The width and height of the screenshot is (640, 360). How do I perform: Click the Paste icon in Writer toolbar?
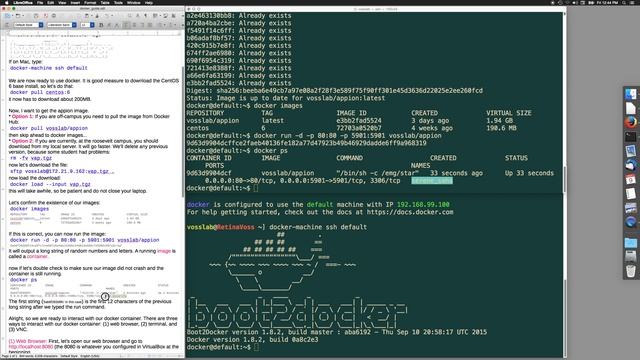tap(87, 16)
